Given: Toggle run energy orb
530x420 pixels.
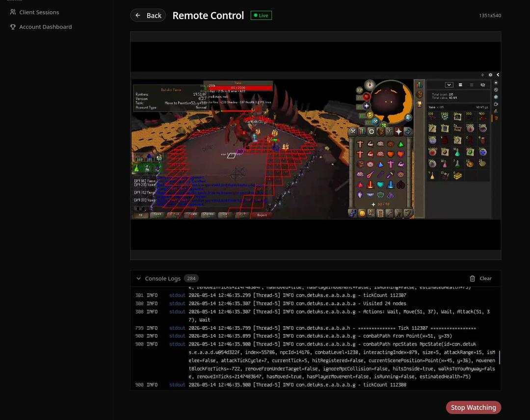Looking at the screenshot, I should click(370, 114).
